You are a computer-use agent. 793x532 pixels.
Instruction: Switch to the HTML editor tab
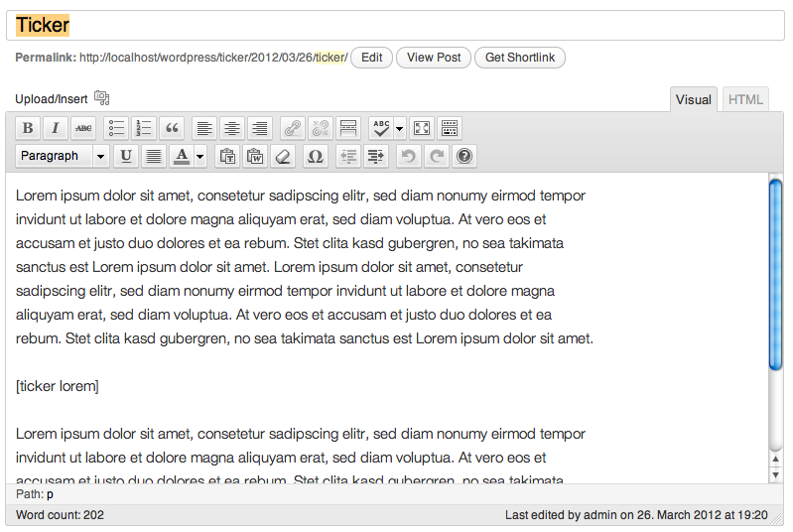(745, 99)
